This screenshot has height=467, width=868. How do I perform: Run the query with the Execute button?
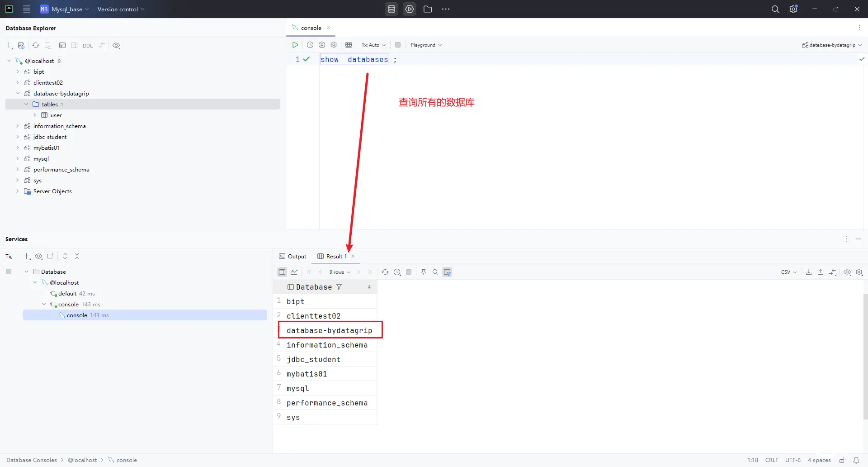(295, 45)
